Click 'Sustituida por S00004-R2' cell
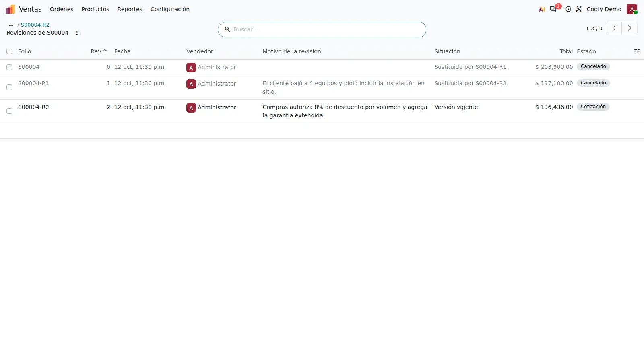Image resolution: width=644 pixels, height=362 pixels. coord(470,83)
